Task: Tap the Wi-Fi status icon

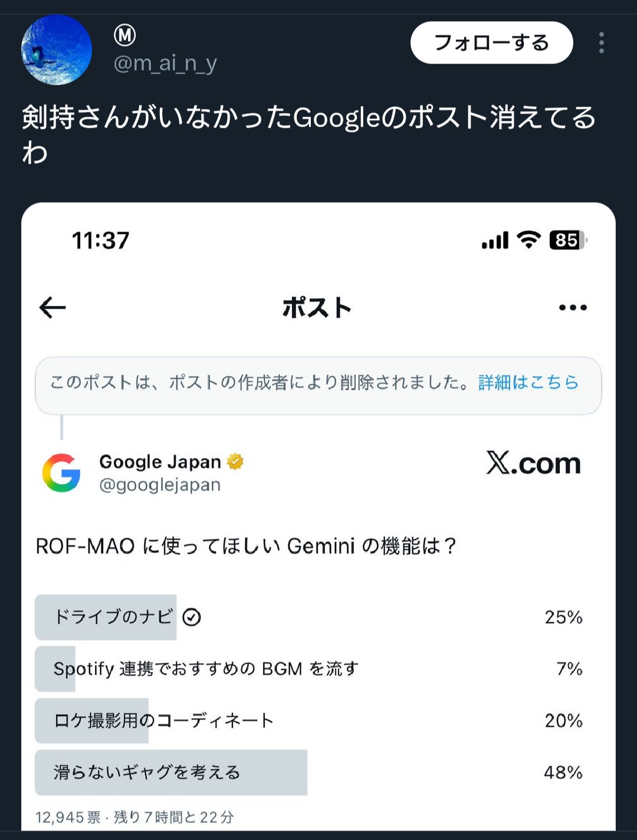Action: click(528, 240)
